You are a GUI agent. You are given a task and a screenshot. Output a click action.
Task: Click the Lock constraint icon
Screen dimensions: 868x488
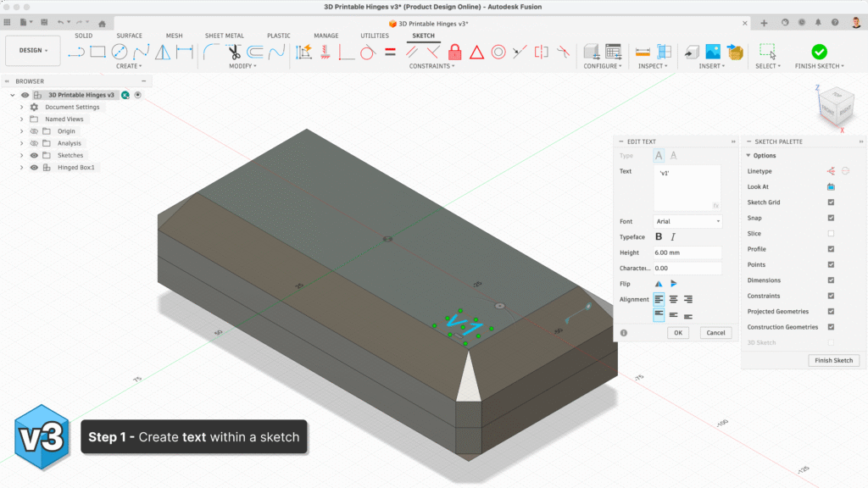[x=454, y=52]
